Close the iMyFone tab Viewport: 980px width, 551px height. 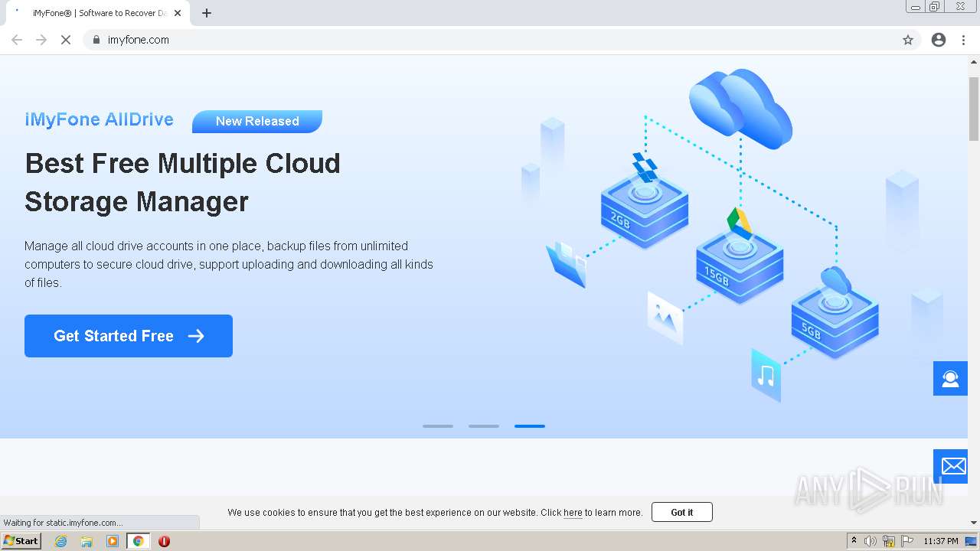(178, 13)
